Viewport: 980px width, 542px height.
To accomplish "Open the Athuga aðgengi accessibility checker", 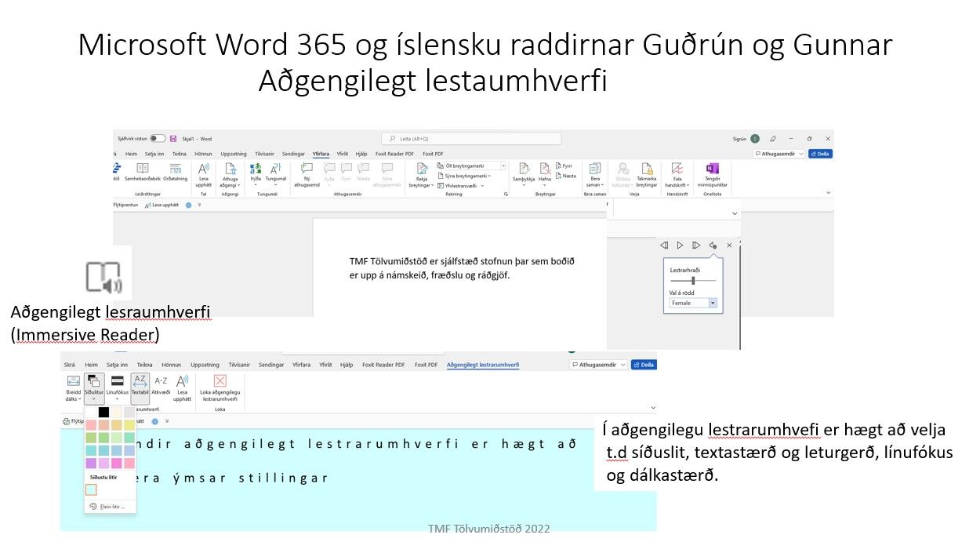I will click(x=230, y=176).
